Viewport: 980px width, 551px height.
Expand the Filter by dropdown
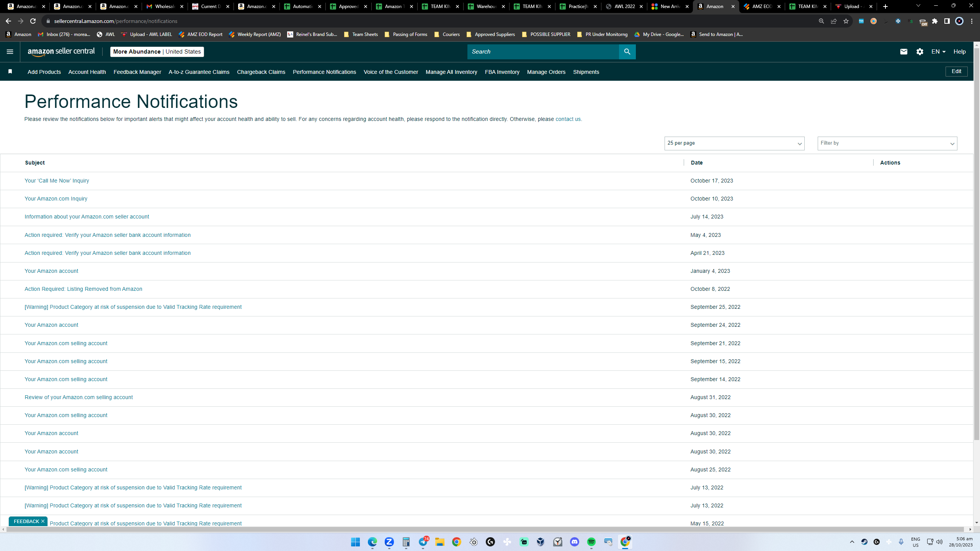pyautogui.click(x=887, y=143)
